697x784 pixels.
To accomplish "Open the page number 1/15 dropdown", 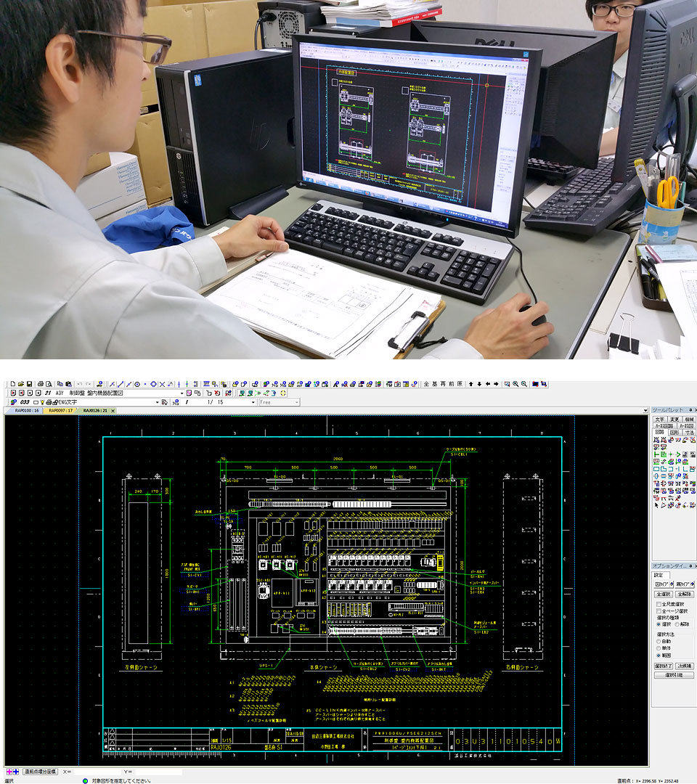I will coord(253,402).
